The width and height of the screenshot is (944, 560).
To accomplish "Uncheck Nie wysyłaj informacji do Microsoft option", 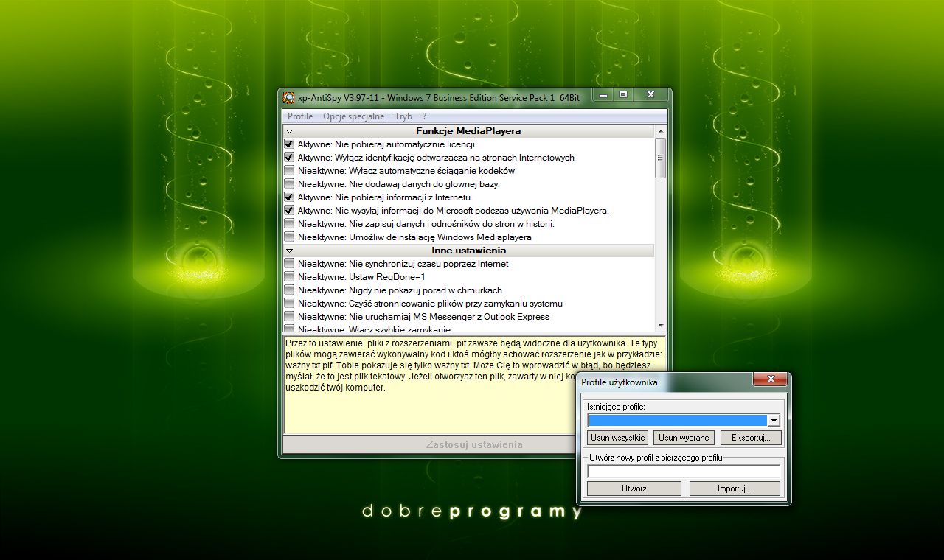I will click(289, 211).
